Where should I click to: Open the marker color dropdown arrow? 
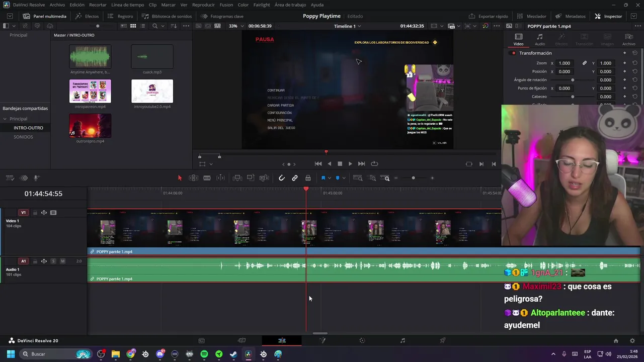344,178
